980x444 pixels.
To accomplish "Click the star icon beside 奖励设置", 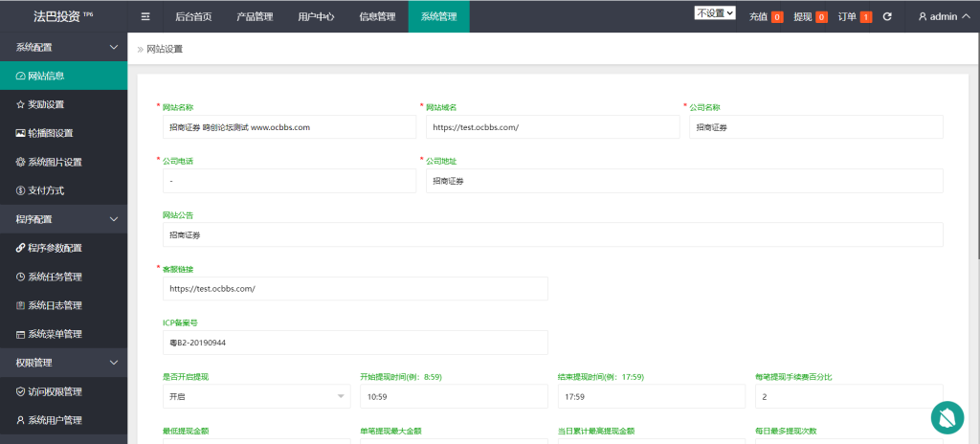I will pyautogui.click(x=21, y=104).
